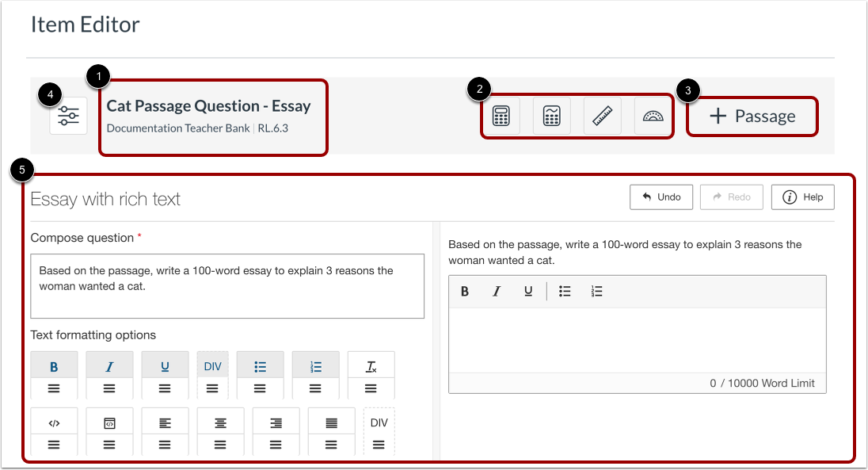
Task: Choose the center align formatting option
Action: click(x=220, y=422)
